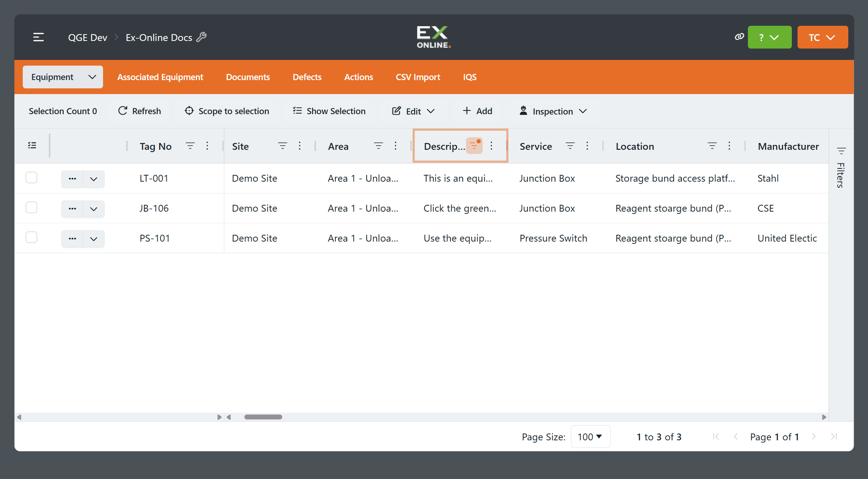Screen dimensions: 868x479
Task: Expand the Inspection dropdown menu
Action: coord(553,111)
